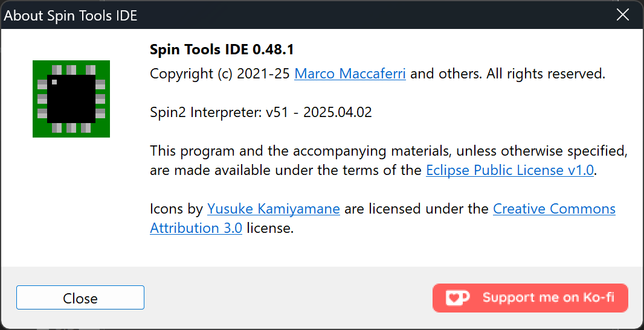The height and width of the screenshot is (330, 644).
Task: Click the green microchip application icon
Action: pyautogui.click(x=71, y=99)
